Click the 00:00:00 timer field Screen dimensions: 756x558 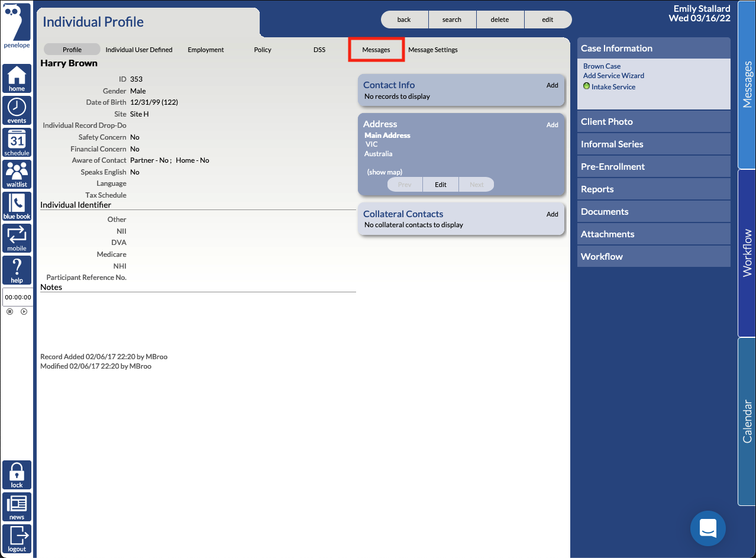click(18, 297)
